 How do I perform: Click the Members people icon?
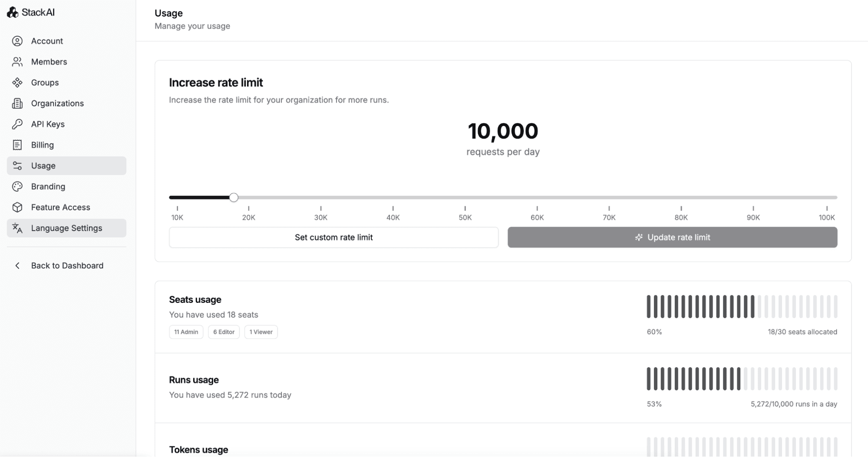coord(17,62)
